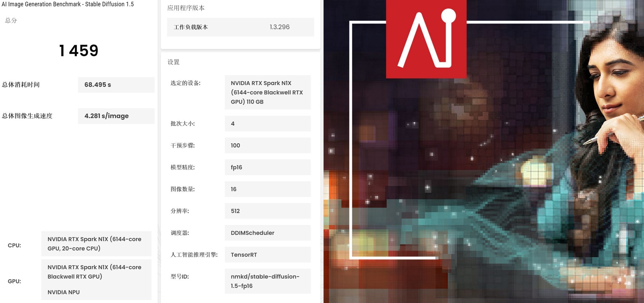Click the 人工智能推理引擎: label
This screenshot has height=303, width=644.
click(x=194, y=255)
